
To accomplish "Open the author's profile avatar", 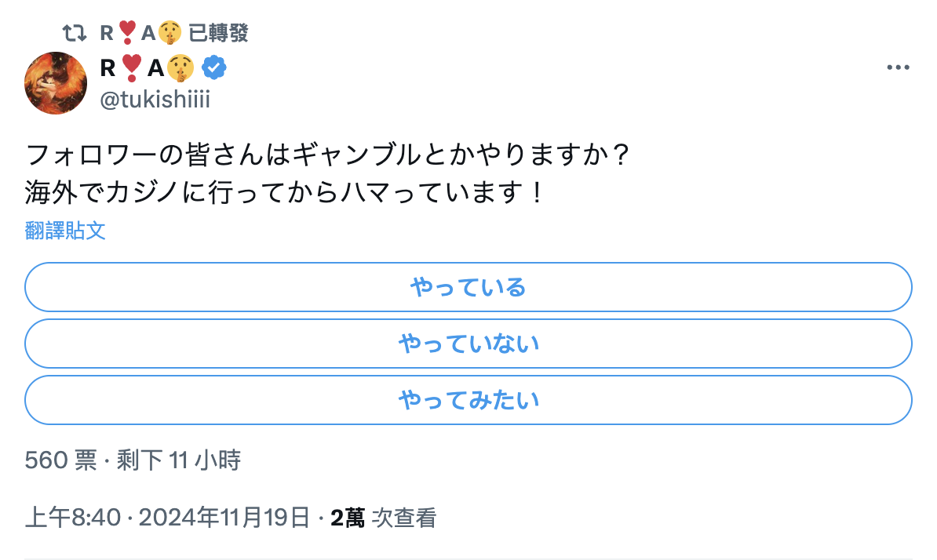I will [x=55, y=83].
